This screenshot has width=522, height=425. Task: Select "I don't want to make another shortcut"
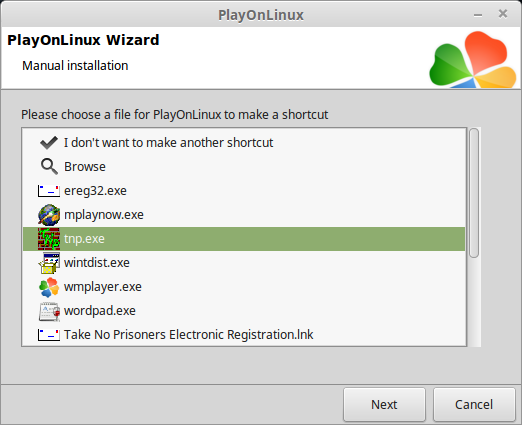click(x=168, y=143)
